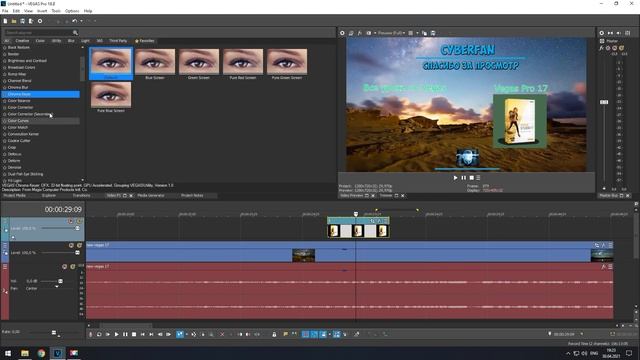Viewport: 640px width, 360px height.
Task: Stop playback in the video preview window
Action: (x=471, y=178)
